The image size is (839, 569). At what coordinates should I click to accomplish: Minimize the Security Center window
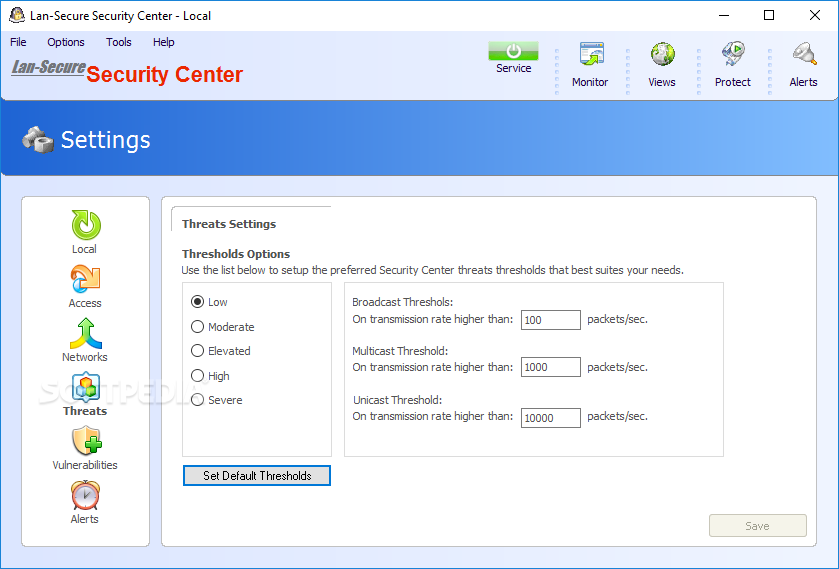[724, 16]
